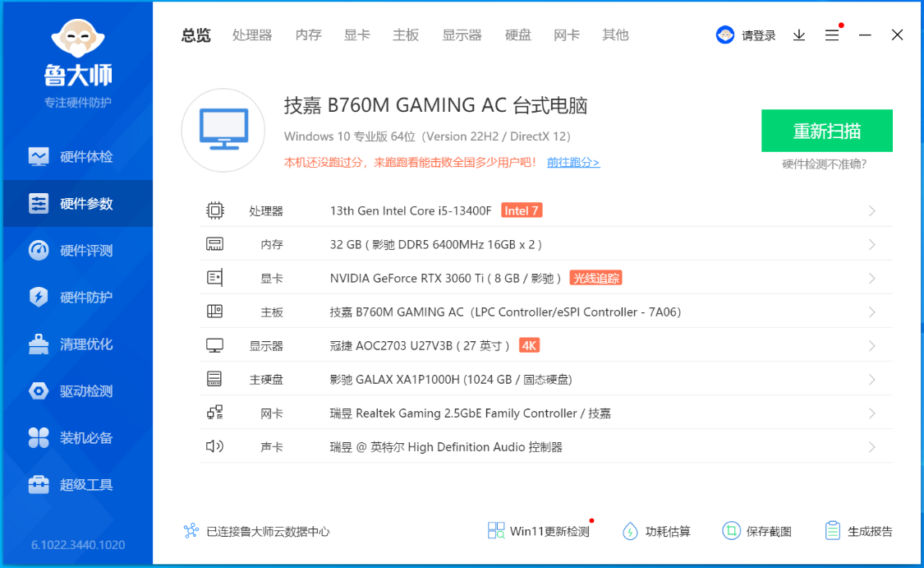The width and height of the screenshot is (924, 568).
Task: Click version number 6.1022.3440.1020
Action: click(78, 544)
